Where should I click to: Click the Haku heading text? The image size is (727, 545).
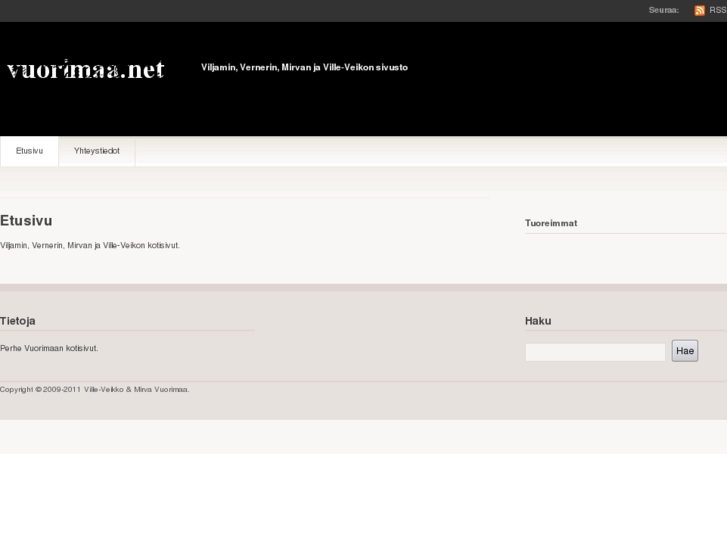[538, 321]
